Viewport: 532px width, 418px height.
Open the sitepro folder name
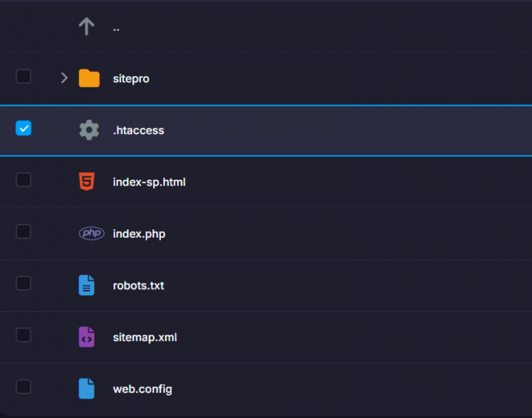131,79
